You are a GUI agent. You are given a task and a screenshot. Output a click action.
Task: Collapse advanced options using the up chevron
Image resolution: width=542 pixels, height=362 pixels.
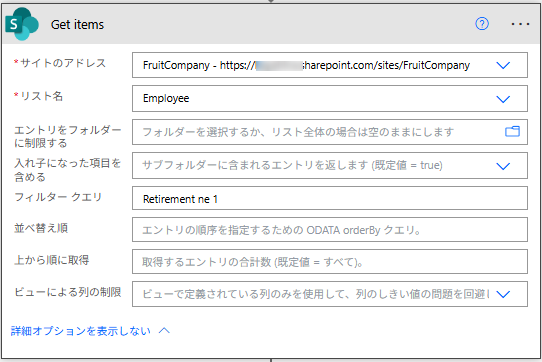164,331
